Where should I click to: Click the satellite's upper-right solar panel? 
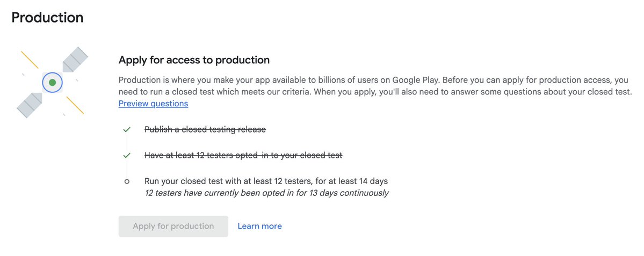point(75,59)
